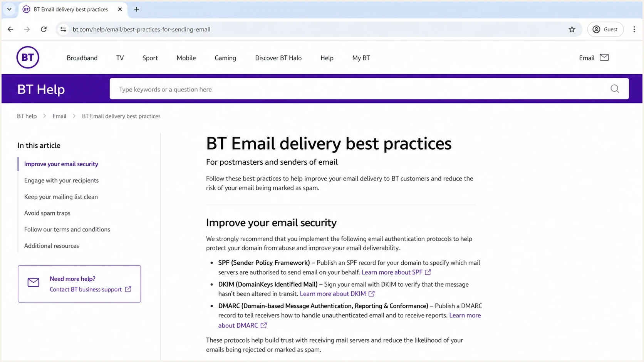Open the Email envelope icon in header
The width and height of the screenshot is (644, 362).
click(604, 57)
